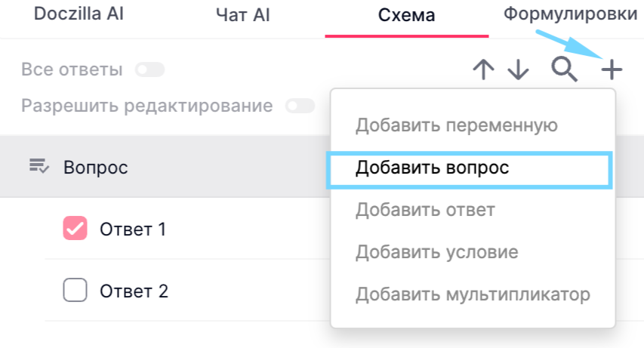
Task: Enable the Разрешить редактирование switch
Action: point(300,106)
